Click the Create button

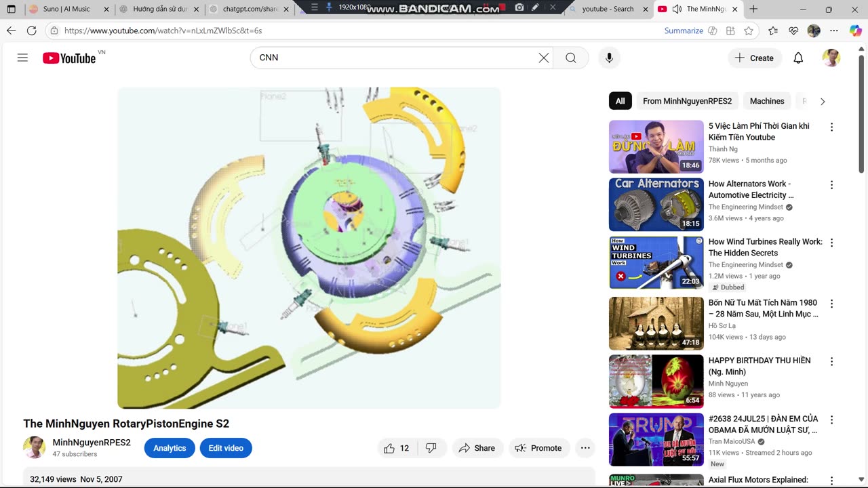tap(754, 58)
